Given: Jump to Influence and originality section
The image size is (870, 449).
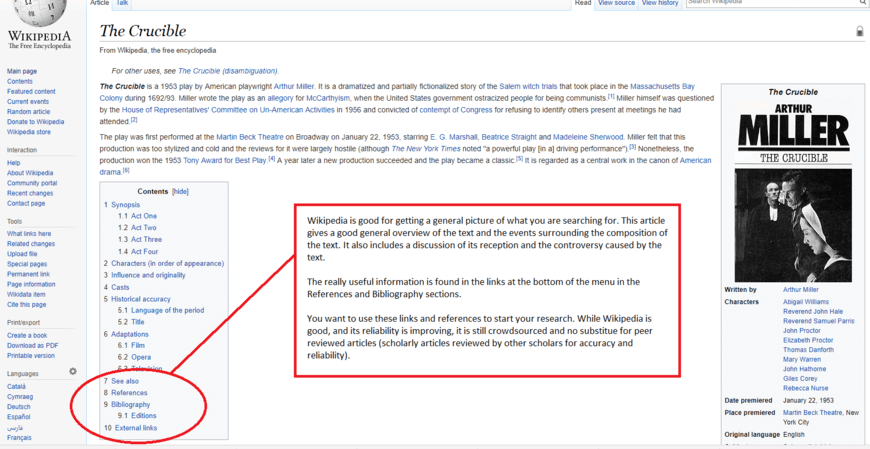Looking at the screenshot, I should coord(148,275).
